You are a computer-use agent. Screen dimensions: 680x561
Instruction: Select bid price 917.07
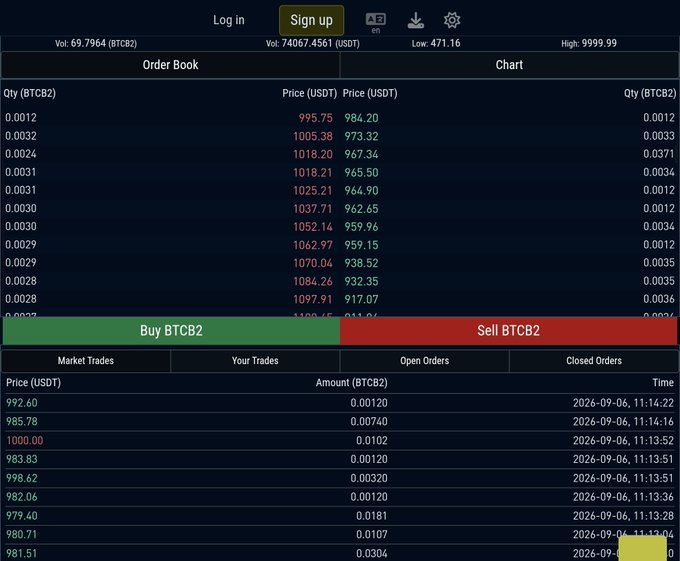(361, 300)
